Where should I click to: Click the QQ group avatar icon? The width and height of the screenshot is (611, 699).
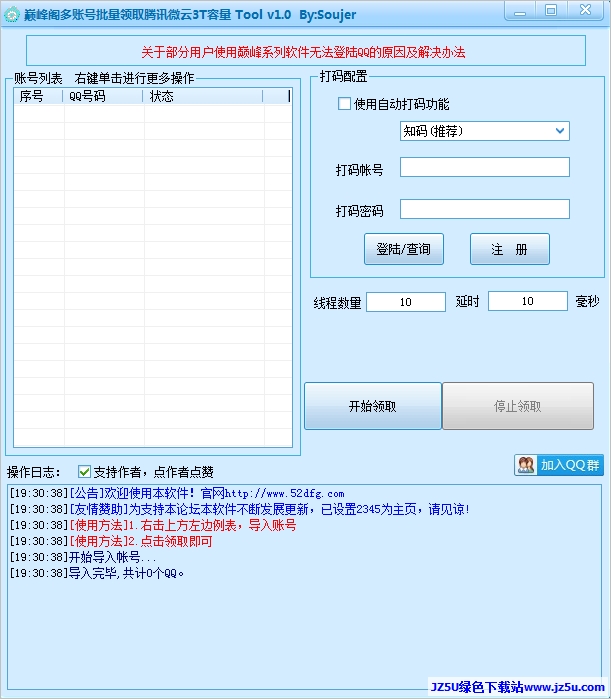pyautogui.click(x=525, y=465)
